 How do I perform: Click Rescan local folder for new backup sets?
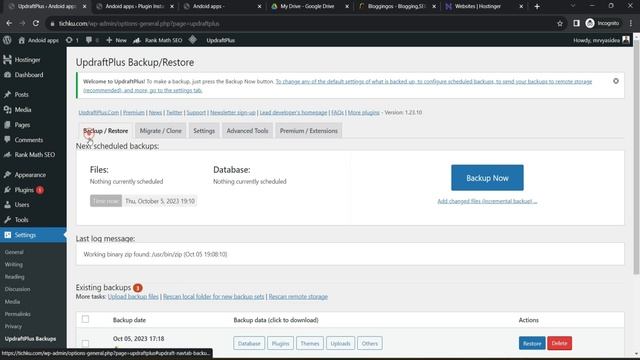[x=213, y=297]
